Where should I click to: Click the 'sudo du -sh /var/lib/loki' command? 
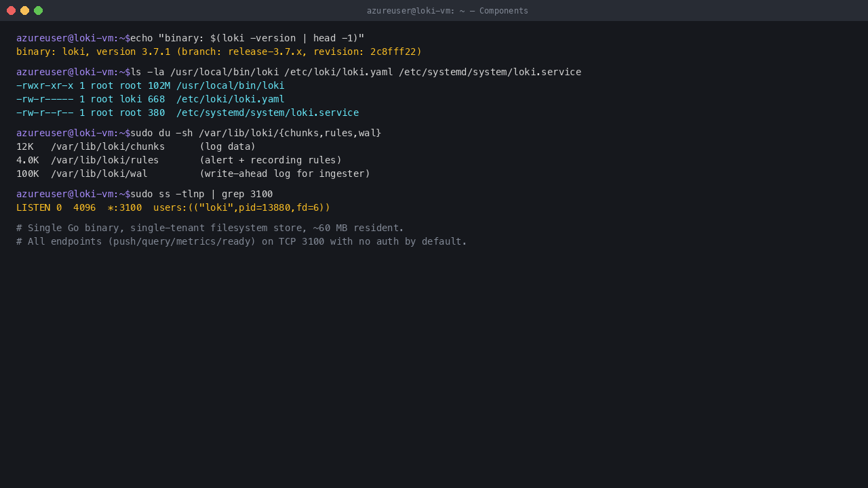pyautogui.click(x=256, y=133)
